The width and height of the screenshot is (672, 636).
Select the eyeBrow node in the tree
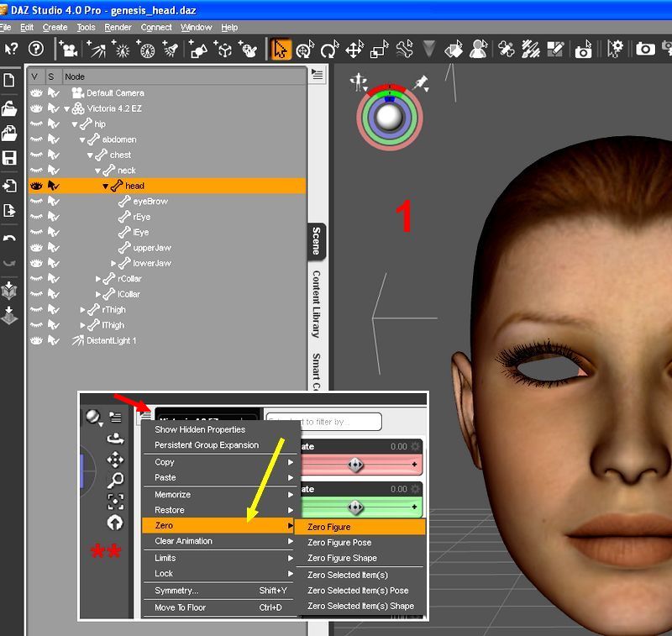tap(150, 202)
